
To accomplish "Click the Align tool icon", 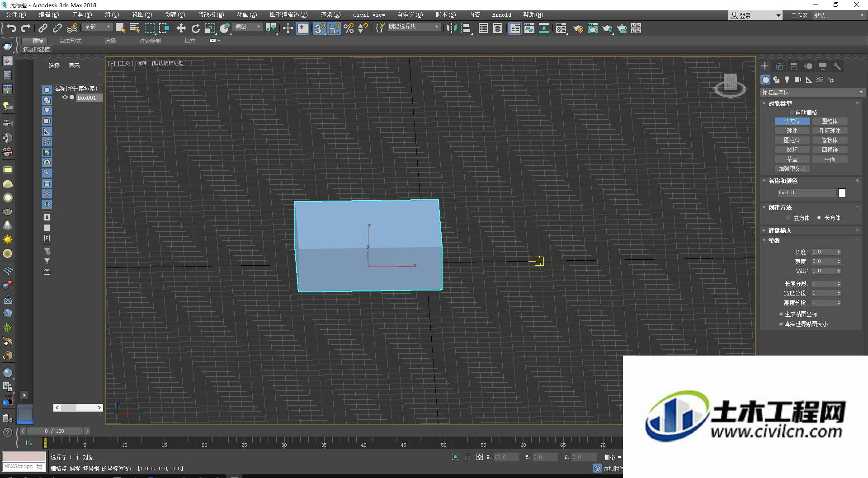I will pos(466,28).
